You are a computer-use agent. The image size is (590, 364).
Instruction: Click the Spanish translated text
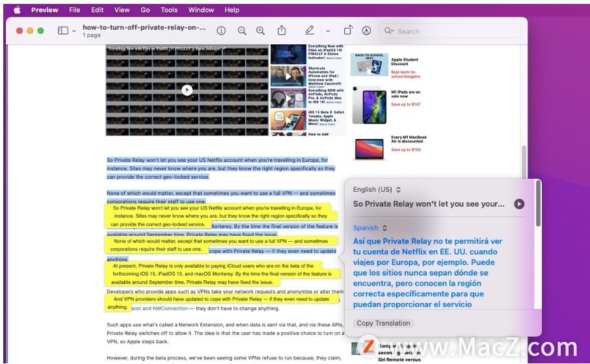428,272
